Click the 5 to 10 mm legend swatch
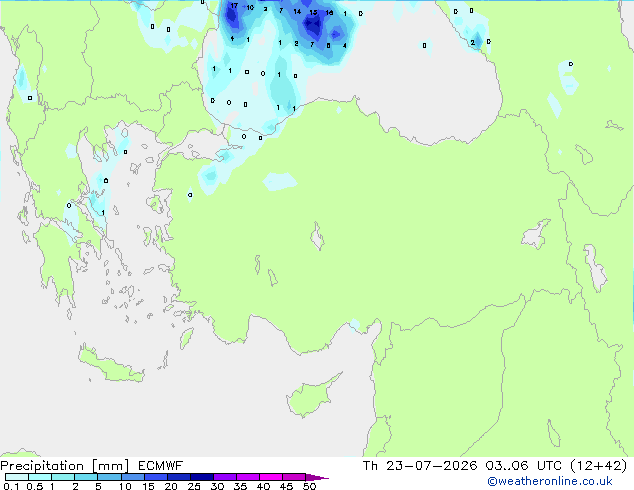634x490 pixels. point(109,477)
